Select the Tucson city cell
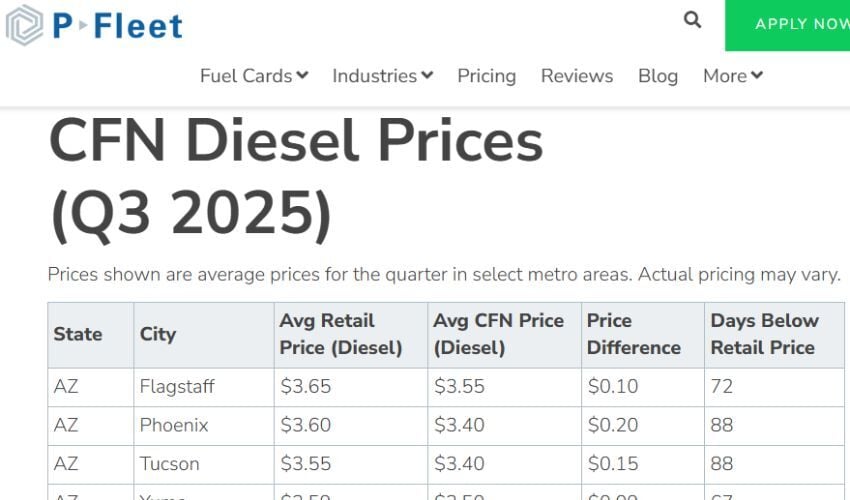This screenshot has width=850, height=500. [169, 464]
